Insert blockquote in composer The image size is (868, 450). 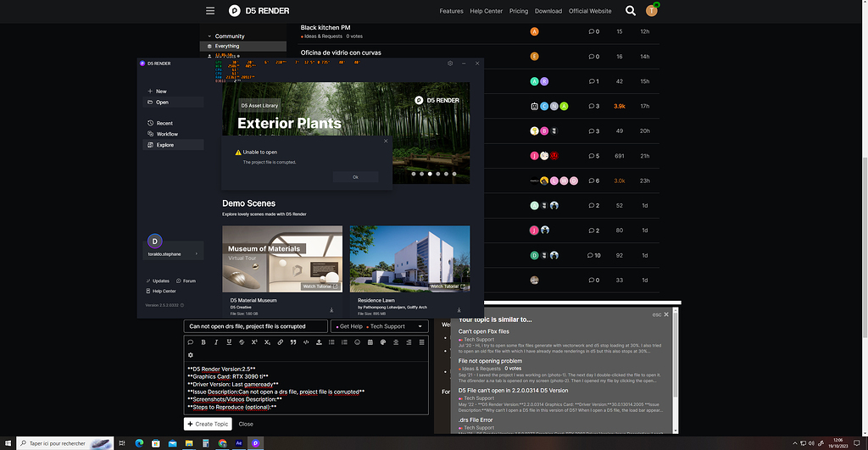292,342
